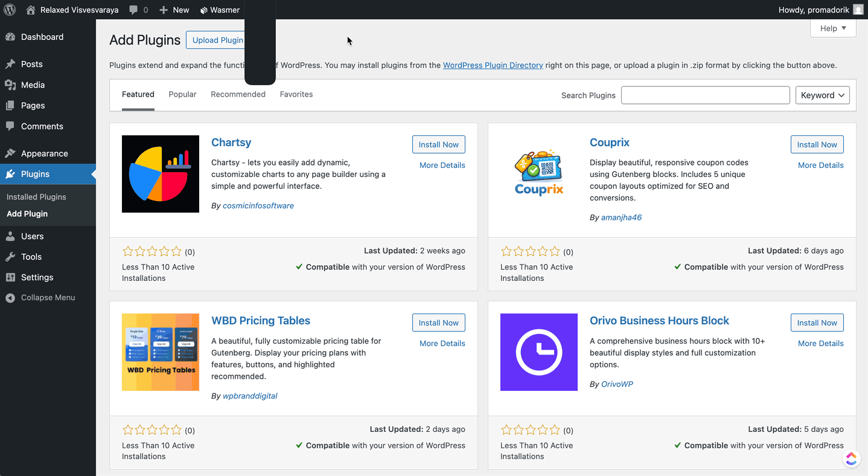
Task: Expand the Help panel dropdown
Action: click(833, 28)
